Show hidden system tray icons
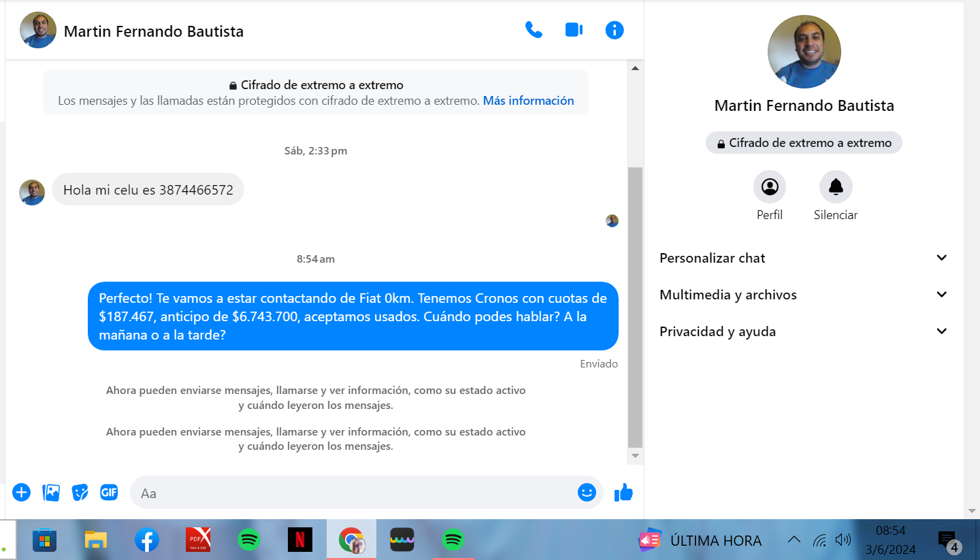The height and width of the screenshot is (560, 980). (x=794, y=540)
